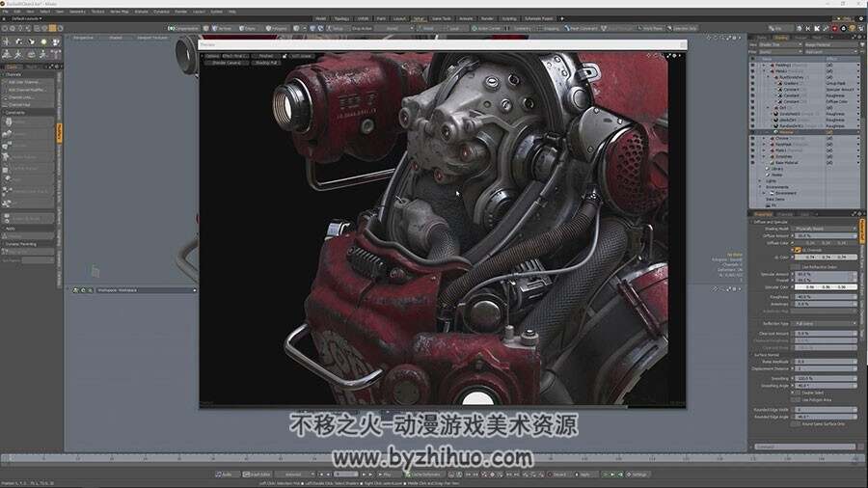The width and height of the screenshot is (868, 488).
Task: Open the Edit menu
Action: [x=17, y=11]
